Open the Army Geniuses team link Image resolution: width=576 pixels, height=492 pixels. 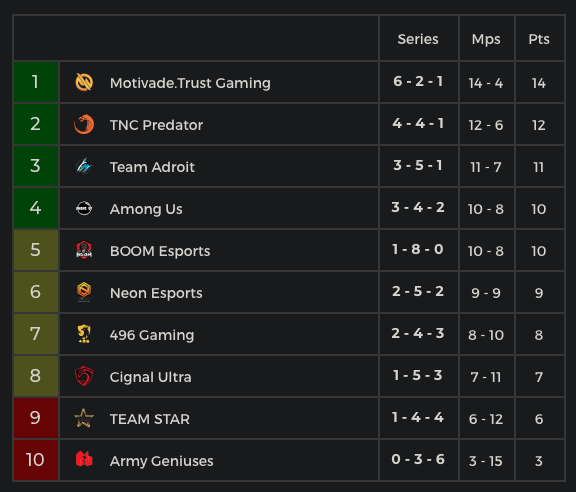point(162,461)
